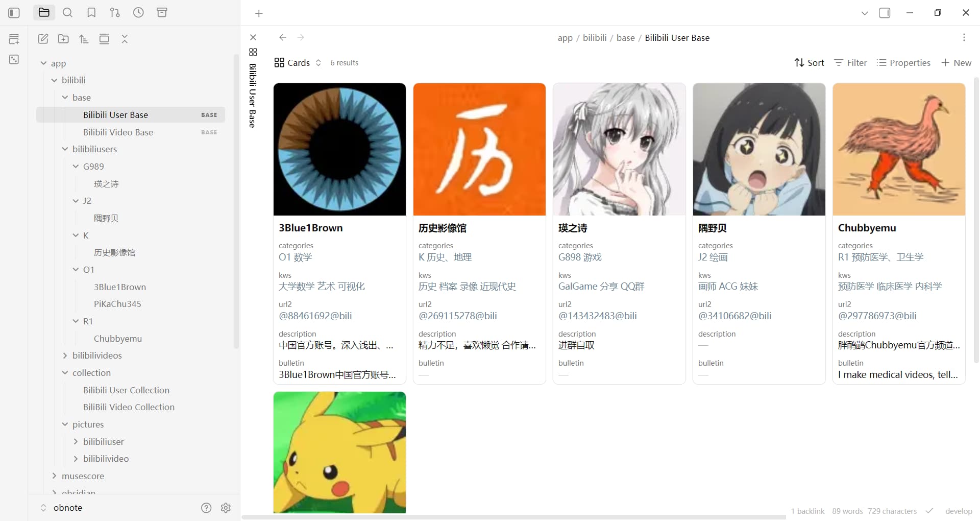
Task: Expand the musescore folder
Action: (x=55, y=476)
